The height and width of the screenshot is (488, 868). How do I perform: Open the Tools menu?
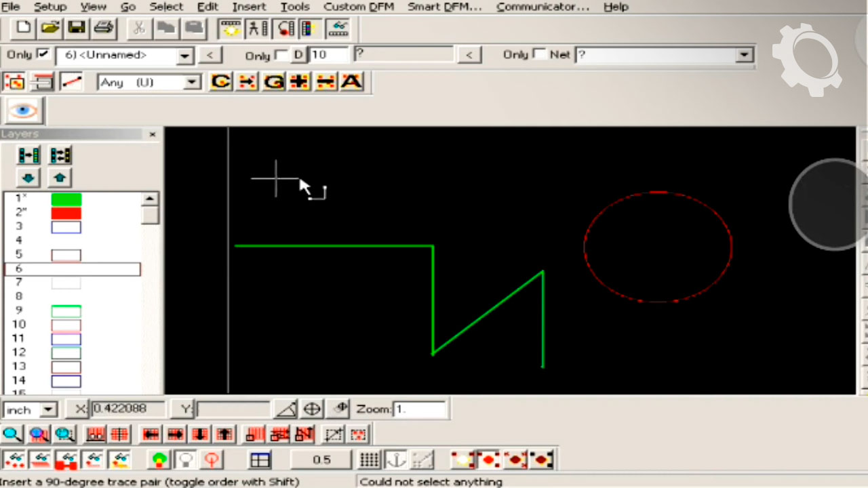tap(295, 7)
